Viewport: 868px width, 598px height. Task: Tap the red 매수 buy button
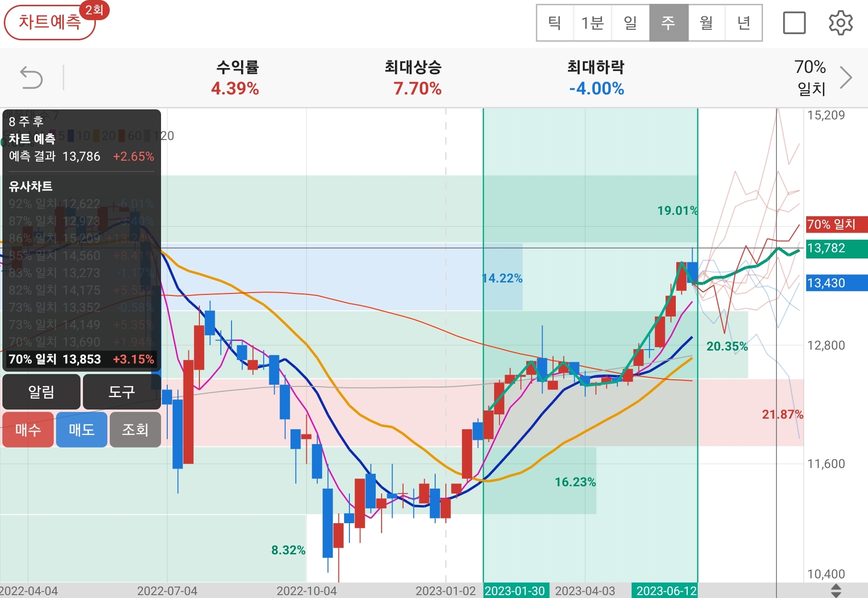coord(28,430)
